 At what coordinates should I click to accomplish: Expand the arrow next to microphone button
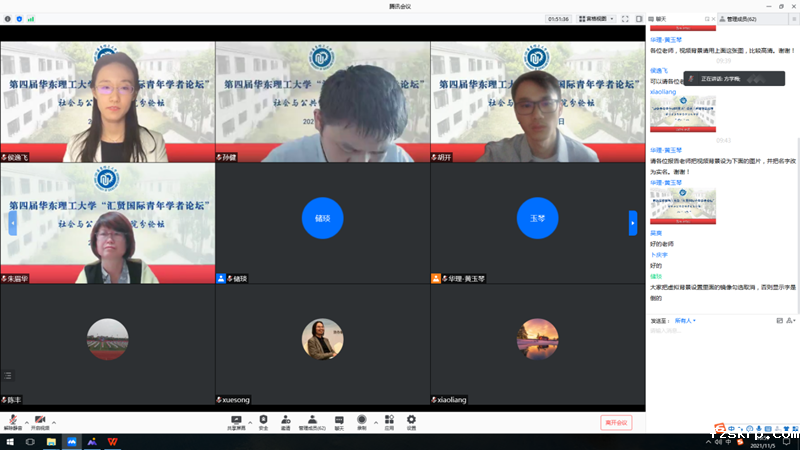click(x=26, y=421)
